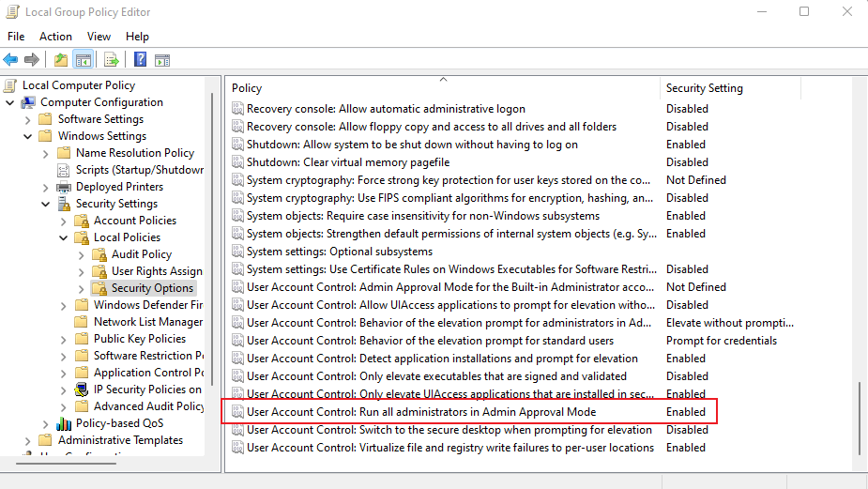This screenshot has width=868, height=489.
Task: Click icon beside Detect application installations policy
Action: click(x=238, y=359)
